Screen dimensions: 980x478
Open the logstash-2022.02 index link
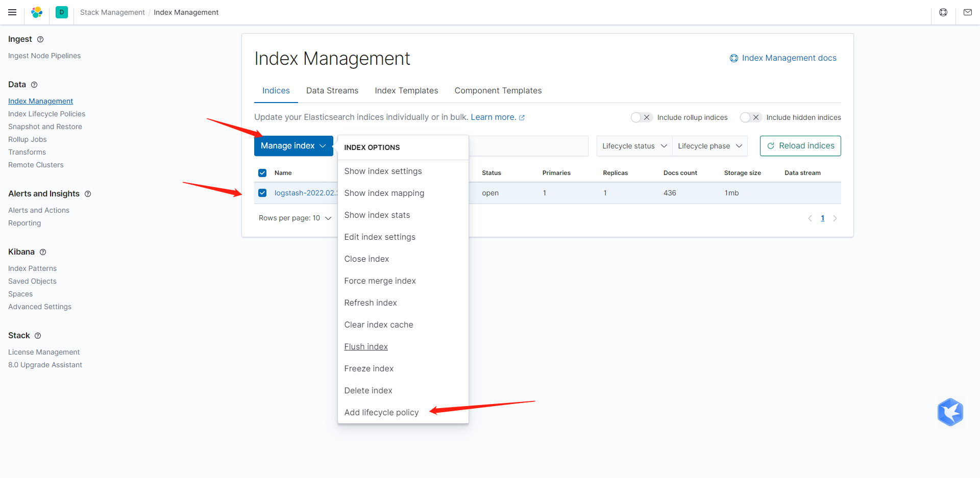click(306, 193)
